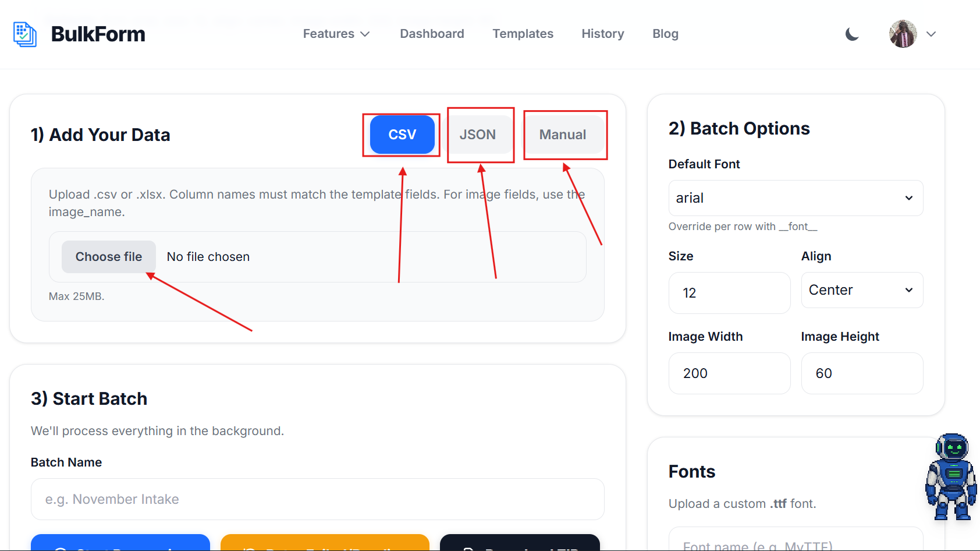Toggle dark mode with the moon icon
980x551 pixels.
pos(852,34)
